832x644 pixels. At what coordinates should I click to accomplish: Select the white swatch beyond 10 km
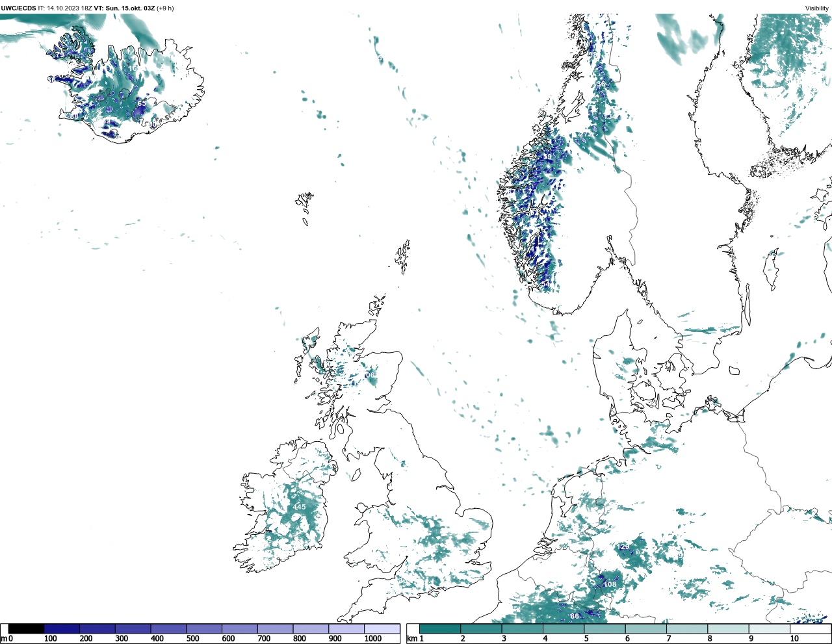pyautogui.click(x=810, y=628)
